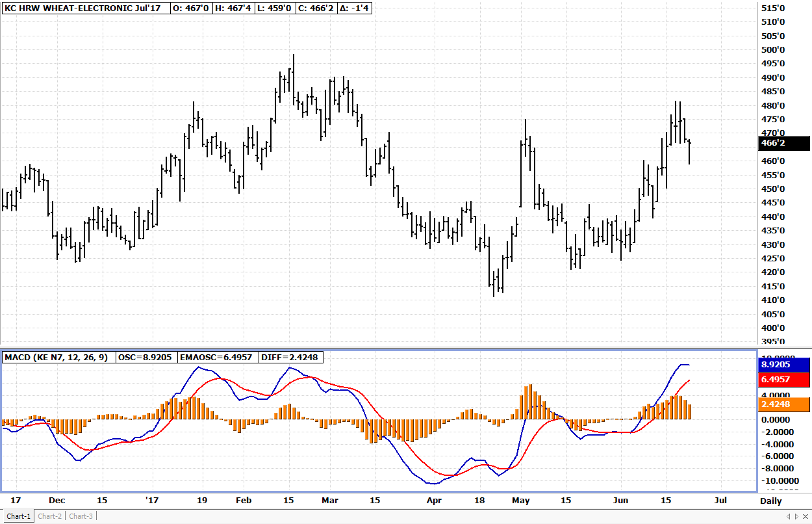Select the MACD (KE N7, 12, 26, 9) label
Screen dimensions: 812x524
(58, 357)
